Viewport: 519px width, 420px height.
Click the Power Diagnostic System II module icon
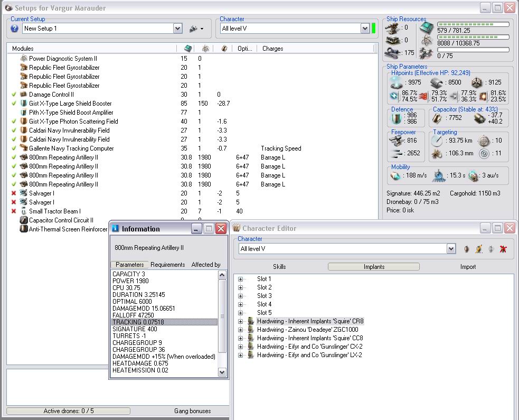(x=24, y=59)
